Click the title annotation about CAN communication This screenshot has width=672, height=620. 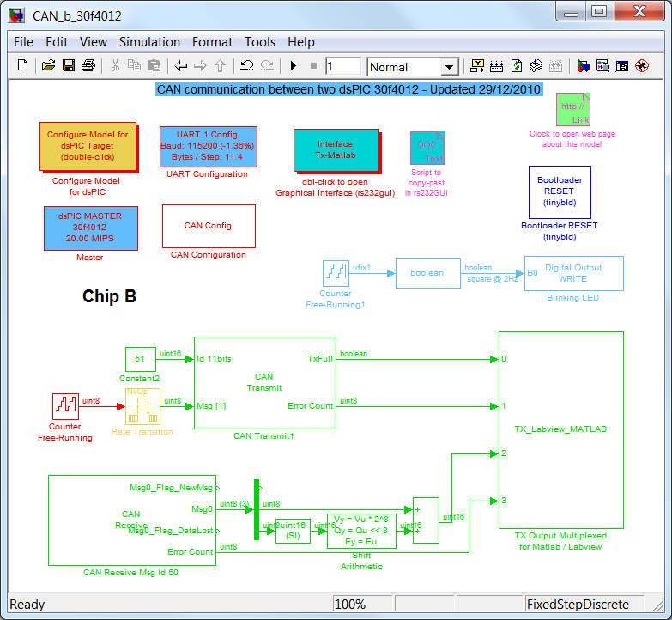[x=348, y=89]
